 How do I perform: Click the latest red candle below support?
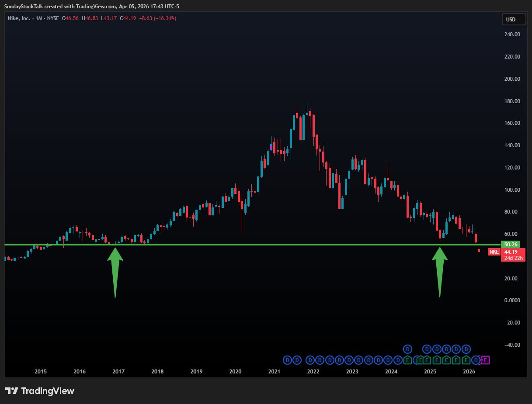click(x=479, y=250)
